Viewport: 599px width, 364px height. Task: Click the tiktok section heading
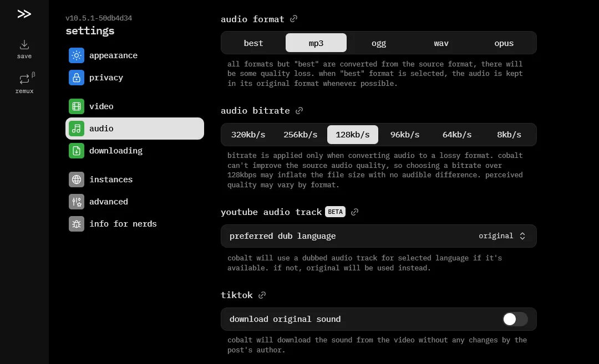(x=237, y=295)
